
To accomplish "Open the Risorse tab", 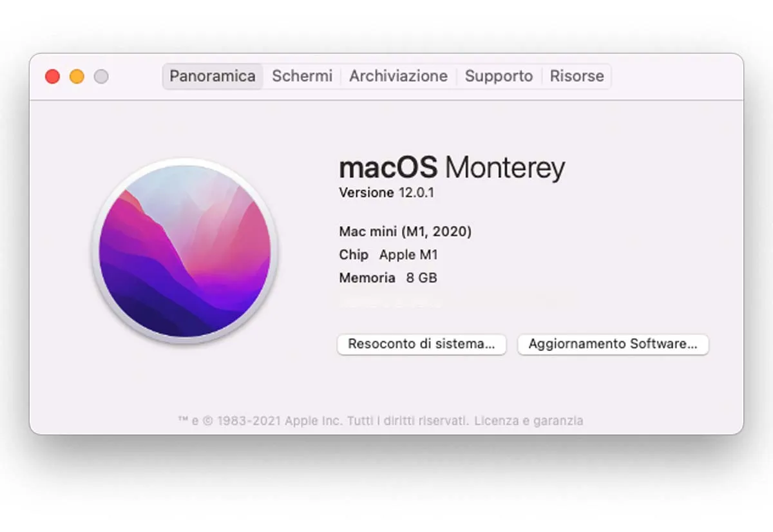I will coord(577,76).
